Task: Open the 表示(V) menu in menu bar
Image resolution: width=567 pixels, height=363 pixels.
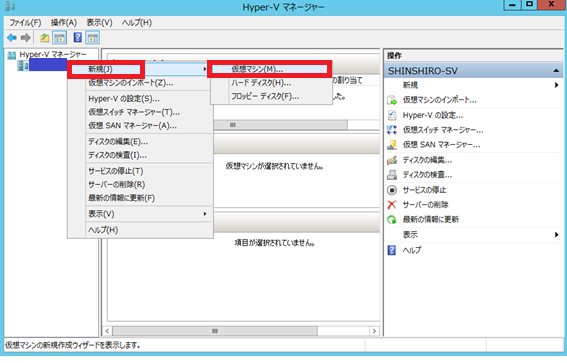Action: click(99, 23)
